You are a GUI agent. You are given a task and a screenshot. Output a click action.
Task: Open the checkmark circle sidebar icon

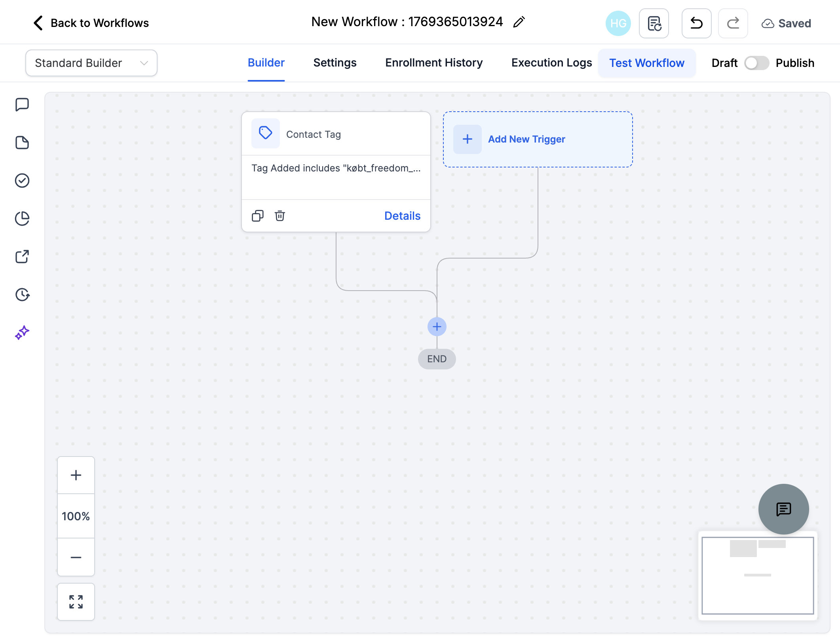pos(22,181)
